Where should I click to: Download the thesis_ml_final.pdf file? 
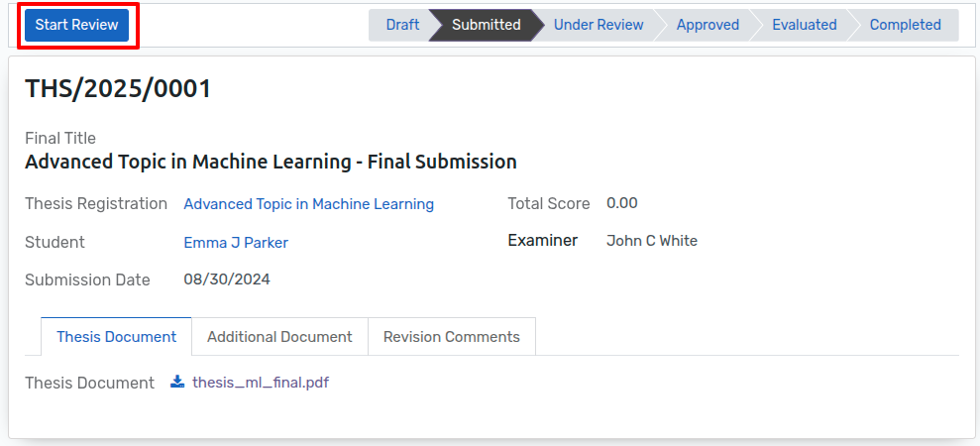click(261, 383)
